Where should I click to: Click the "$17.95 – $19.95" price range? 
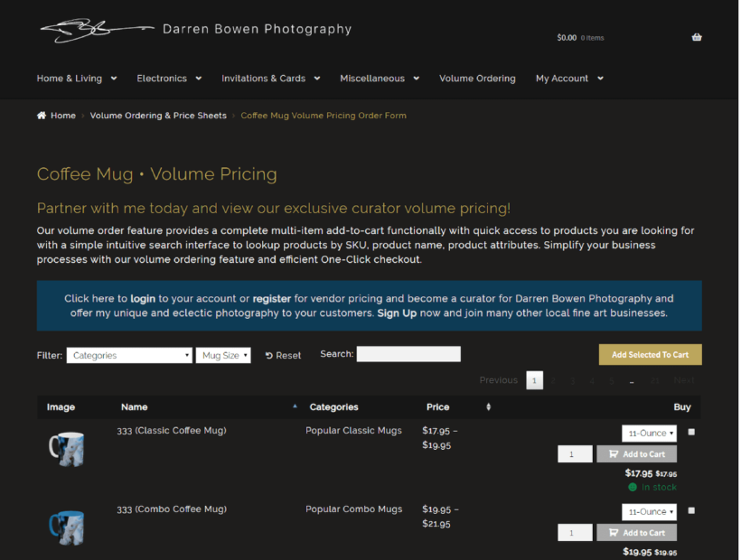(x=439, y=438)
